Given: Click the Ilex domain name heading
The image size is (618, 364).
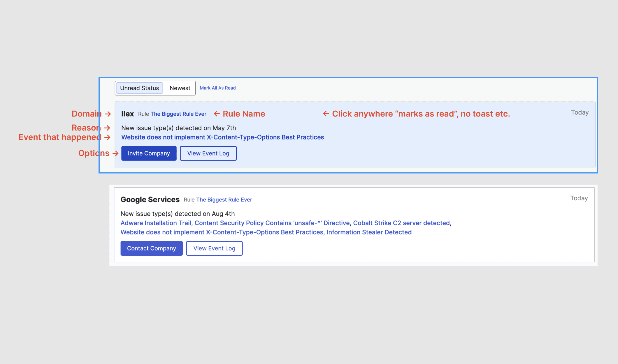Looking at the screenshot, I should [127, 114].
